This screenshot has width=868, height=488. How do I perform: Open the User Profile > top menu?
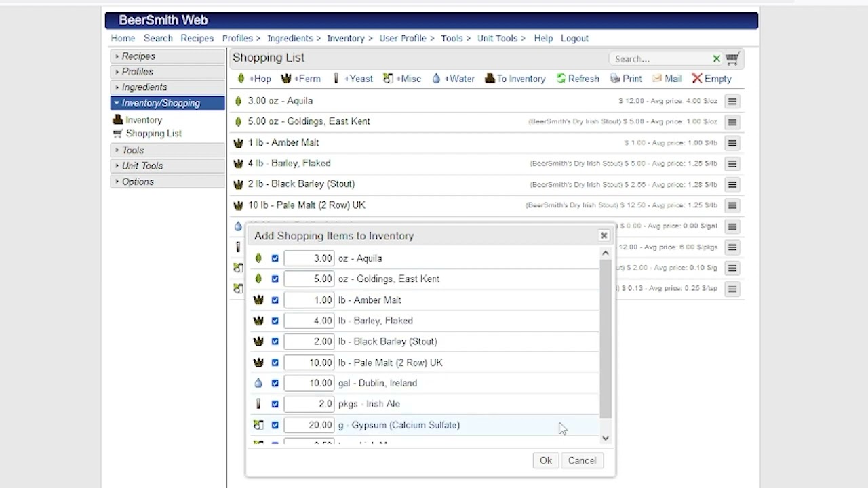(406, 39)
